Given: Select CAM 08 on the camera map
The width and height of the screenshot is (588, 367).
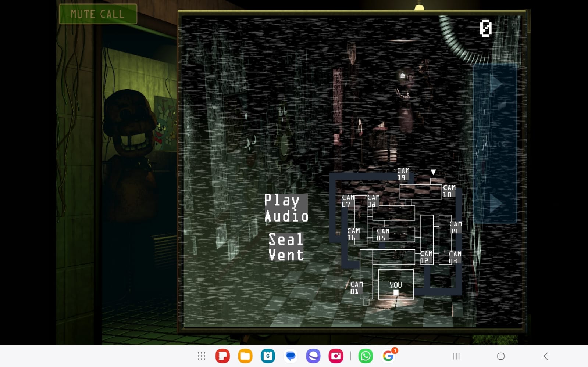Looking at the screenshot, I should pyautogui.click(x=373, y=201).
